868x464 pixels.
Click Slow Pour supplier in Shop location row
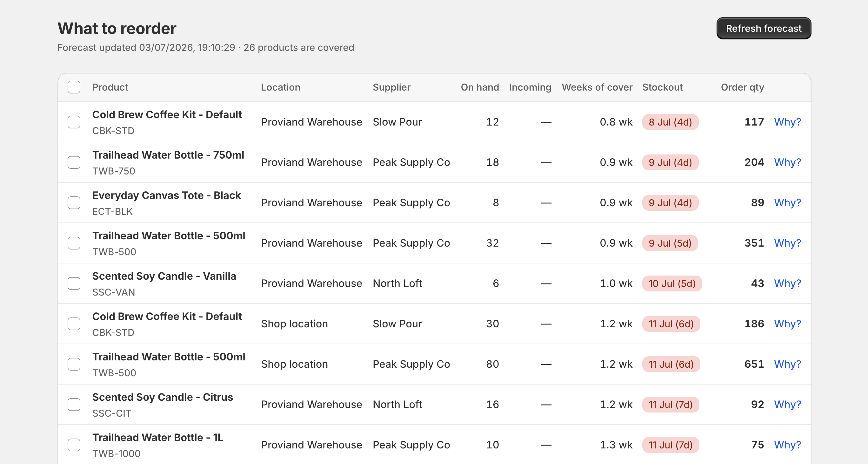coord(397,324)
